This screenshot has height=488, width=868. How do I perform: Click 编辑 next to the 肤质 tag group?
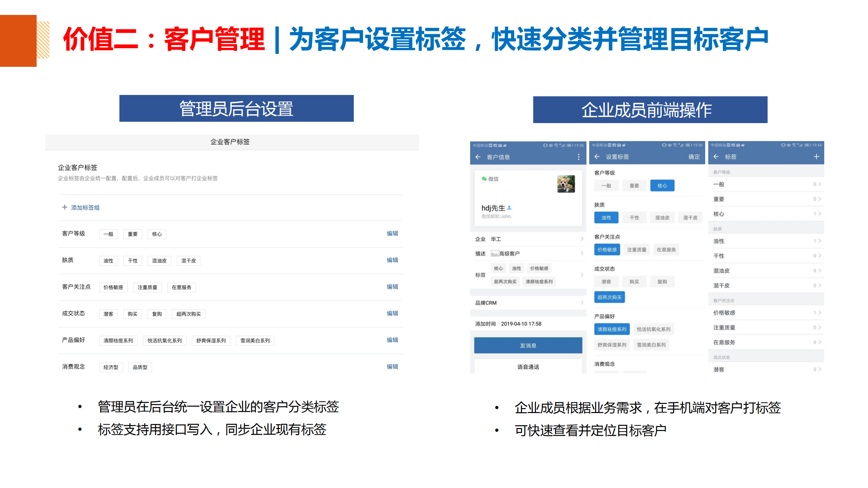pyautogui.click(x=392, y=260)
